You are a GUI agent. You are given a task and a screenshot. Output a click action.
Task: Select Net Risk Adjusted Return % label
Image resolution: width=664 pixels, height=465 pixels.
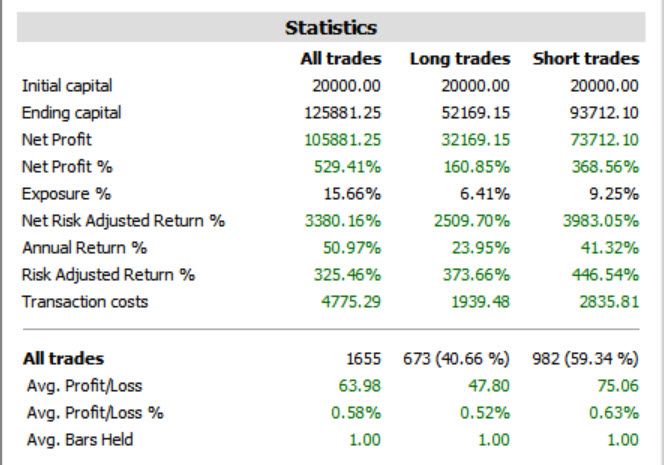123,221
